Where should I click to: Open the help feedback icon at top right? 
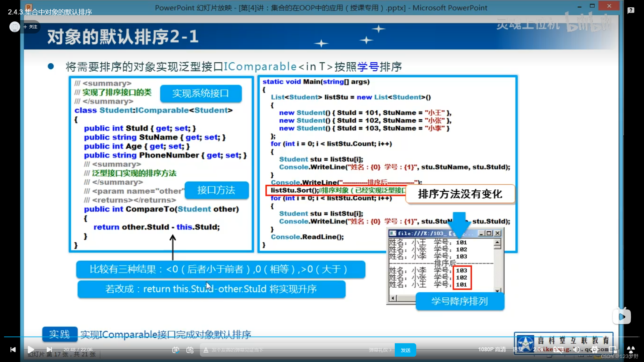click(x=631, y=11)
